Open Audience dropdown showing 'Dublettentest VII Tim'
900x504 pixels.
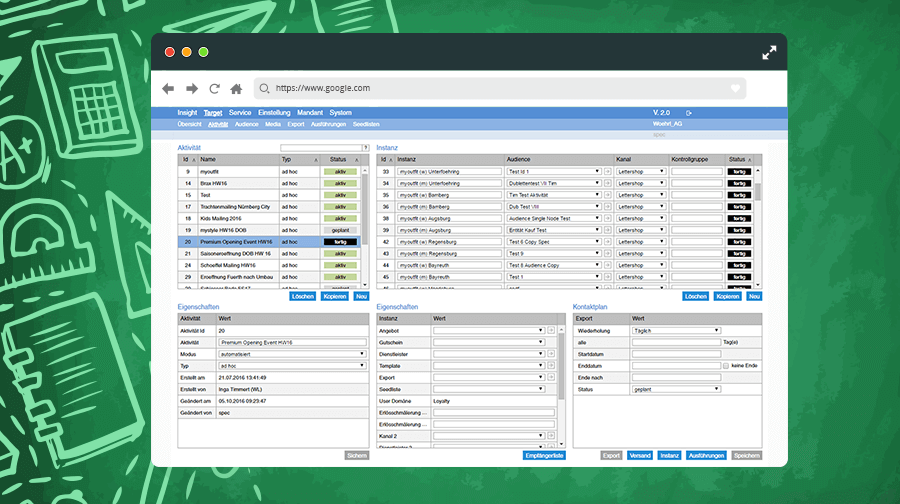pos(554,183)
